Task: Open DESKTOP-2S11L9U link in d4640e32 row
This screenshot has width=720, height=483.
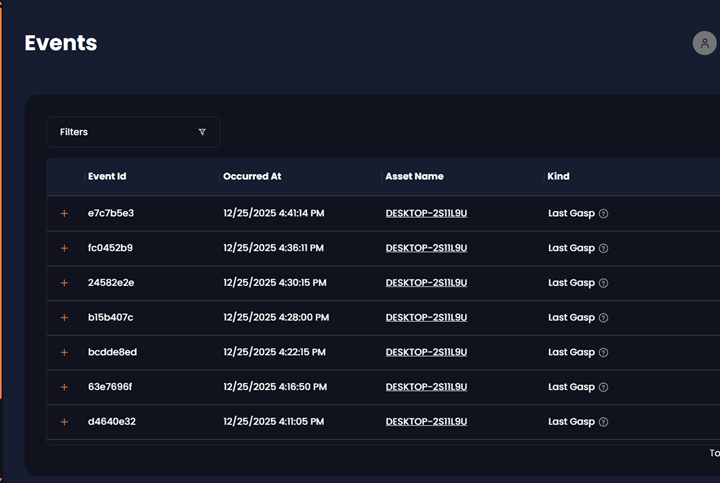Action: coord(426,422)
